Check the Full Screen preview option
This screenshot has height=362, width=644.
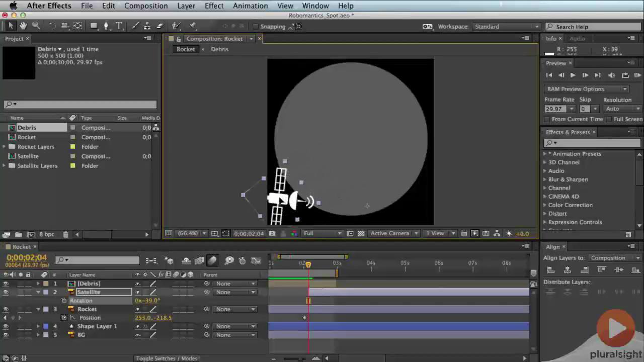coord(609,119)
